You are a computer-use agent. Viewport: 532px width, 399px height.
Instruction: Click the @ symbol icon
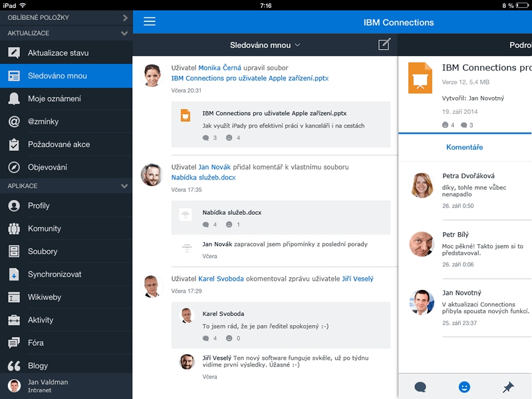click(14, 122)
